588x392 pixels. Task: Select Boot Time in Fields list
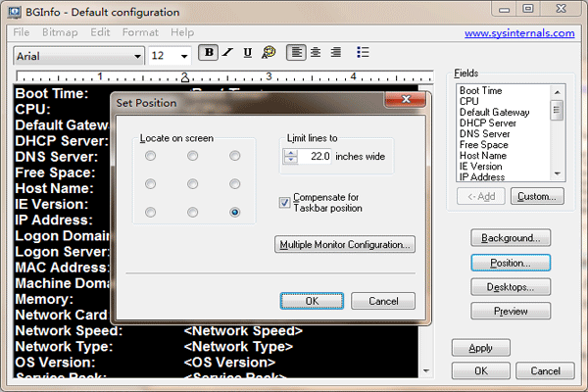pyautogui.click(x=481, y=91)
